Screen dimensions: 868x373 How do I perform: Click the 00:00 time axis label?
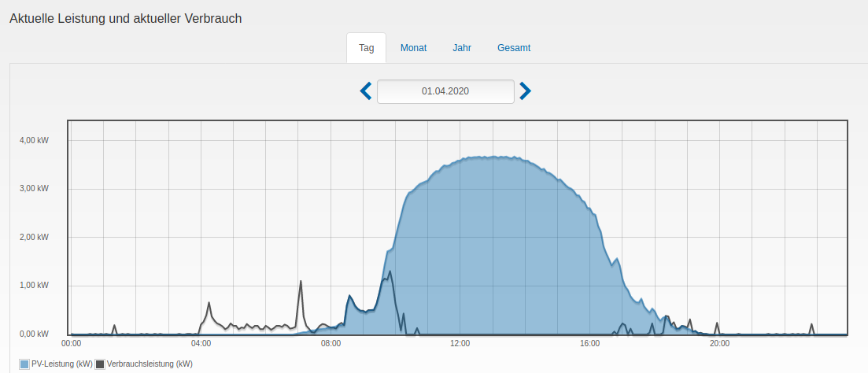(x=72, y=344)
